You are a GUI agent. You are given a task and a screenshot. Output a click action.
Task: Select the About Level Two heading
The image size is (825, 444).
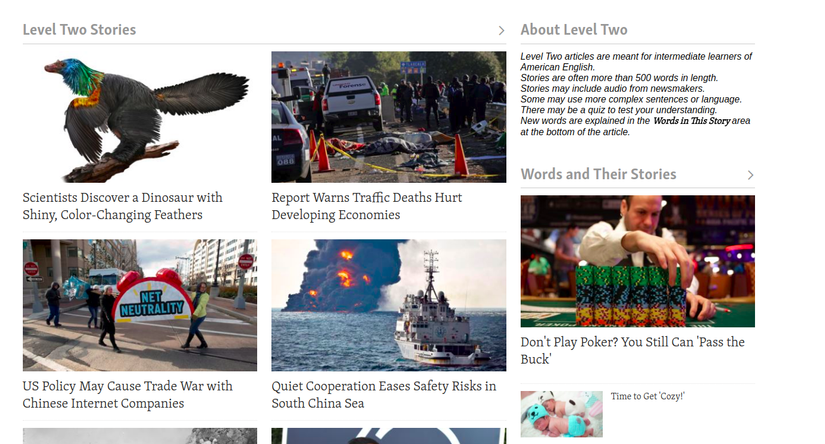click(574, 29)
